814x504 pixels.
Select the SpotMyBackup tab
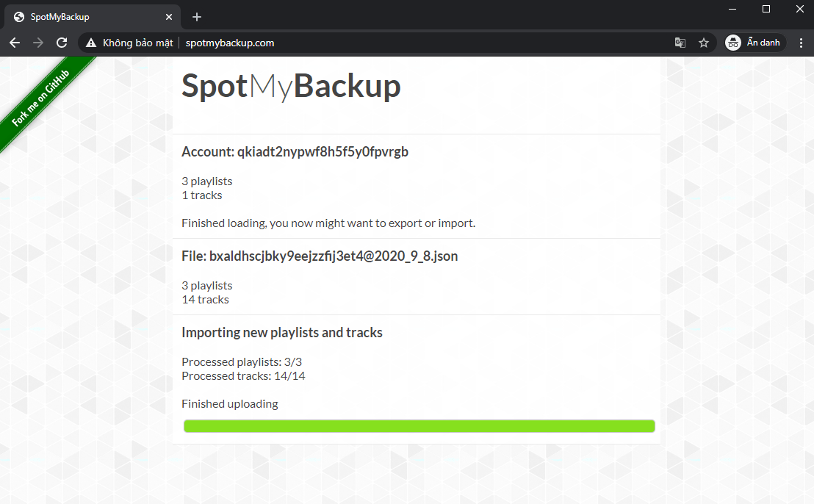coord(93,17)
